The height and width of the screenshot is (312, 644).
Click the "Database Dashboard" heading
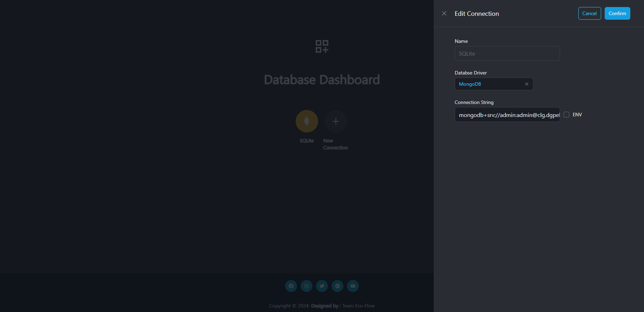coord(322,80)
